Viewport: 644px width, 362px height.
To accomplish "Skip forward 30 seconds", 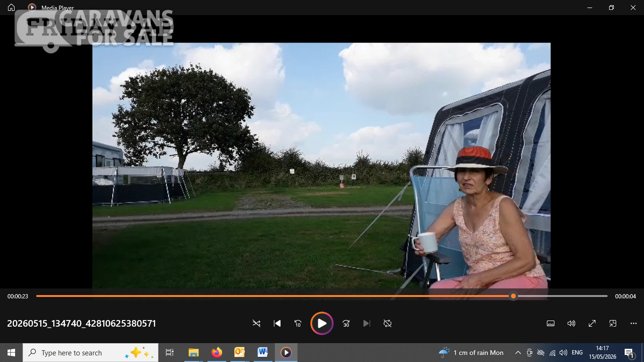I will tap(346, 323).
